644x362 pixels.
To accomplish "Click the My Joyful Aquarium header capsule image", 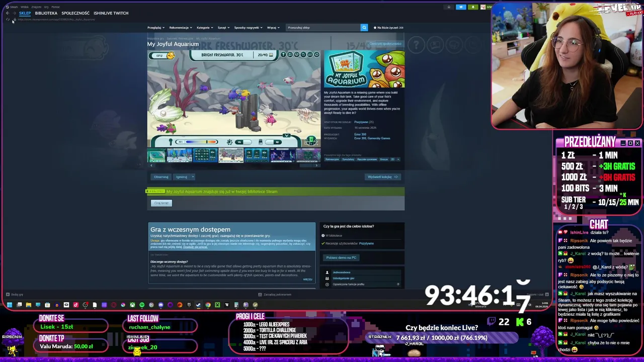I will click(x=364, y=69).
